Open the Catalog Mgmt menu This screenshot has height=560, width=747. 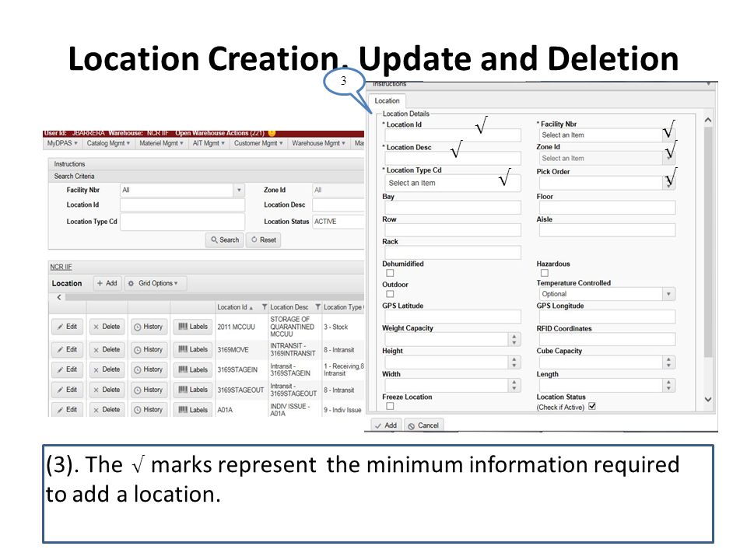point(108,143)
